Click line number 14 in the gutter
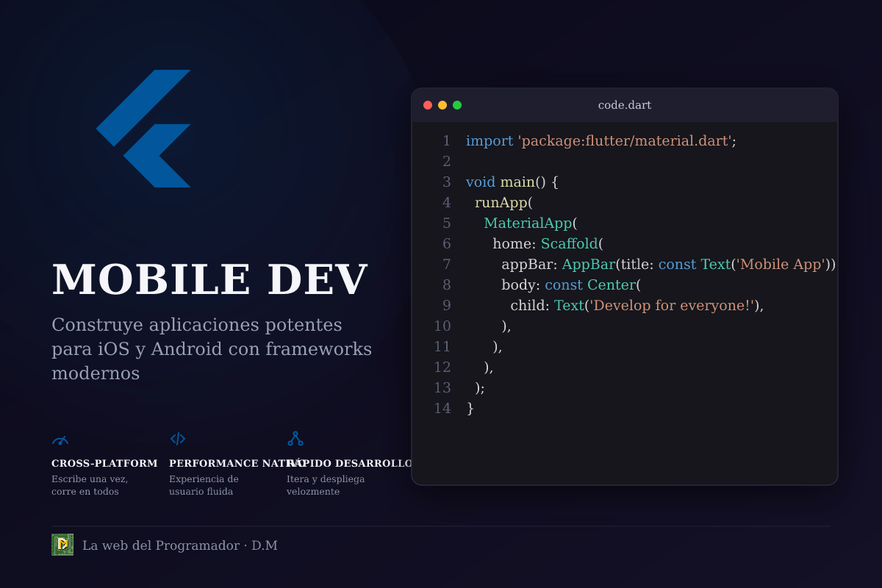The image size is (882, 588). [442, 409]
